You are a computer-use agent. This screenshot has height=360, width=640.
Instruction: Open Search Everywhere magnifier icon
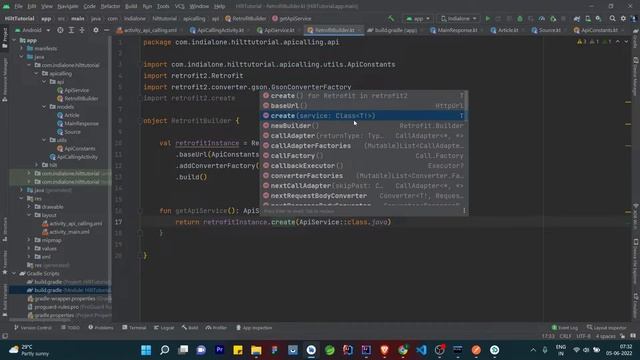click(x=612, y=19)
